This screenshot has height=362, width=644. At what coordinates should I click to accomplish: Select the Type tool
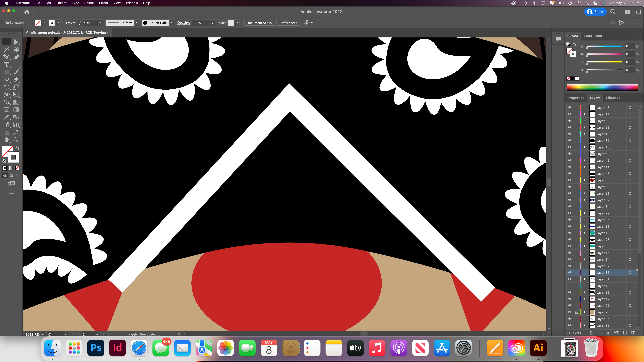7,65
